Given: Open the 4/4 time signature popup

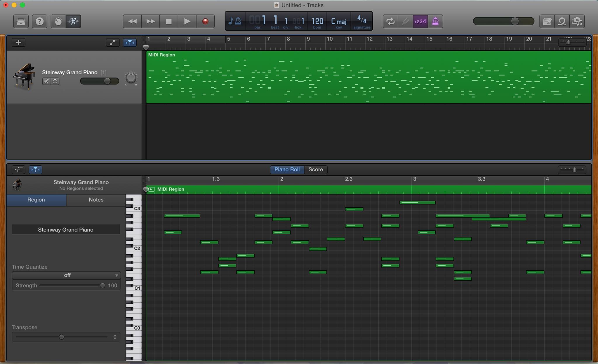Looking at the screenshot, I should [362, 20].
